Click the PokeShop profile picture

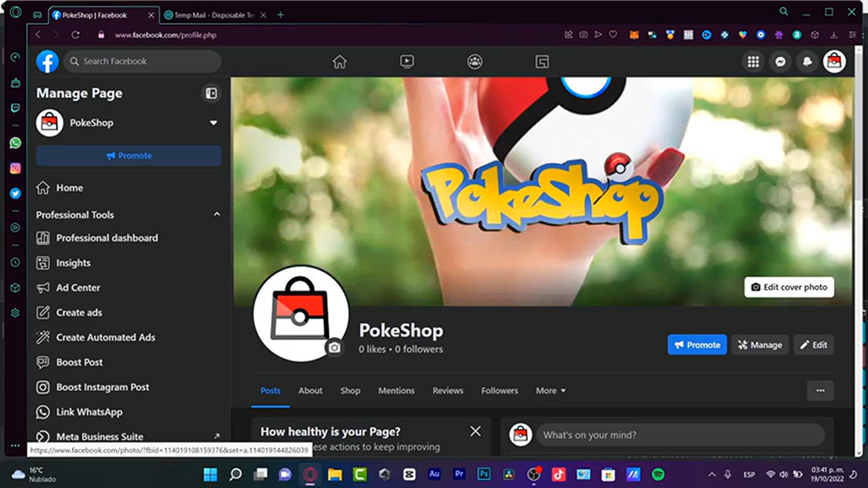tap(301, 314)
